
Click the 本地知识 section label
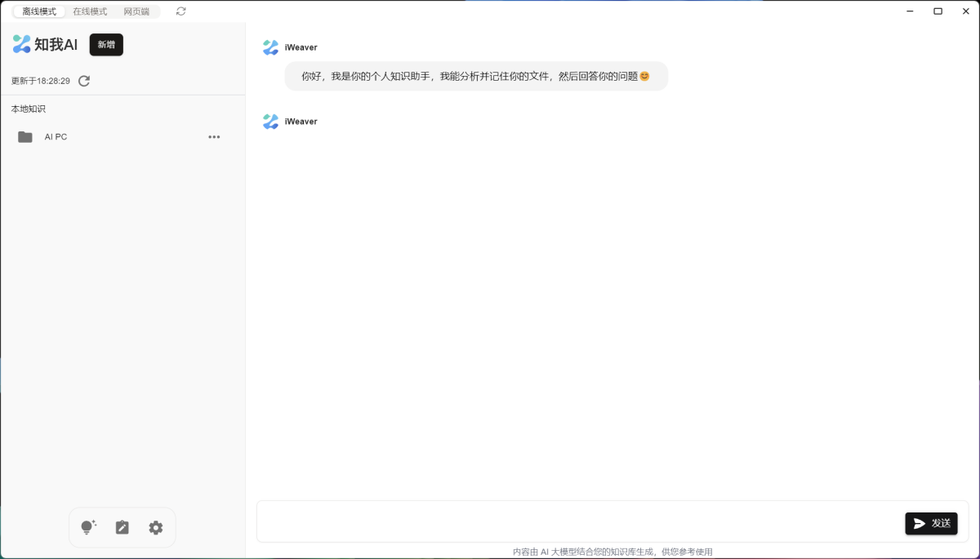(x=29, y=109)
